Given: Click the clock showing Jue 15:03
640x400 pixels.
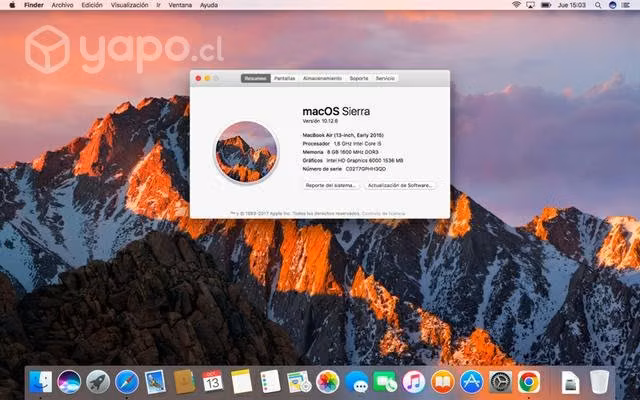Looking at the screenshot, I should (x=571, y=5).
